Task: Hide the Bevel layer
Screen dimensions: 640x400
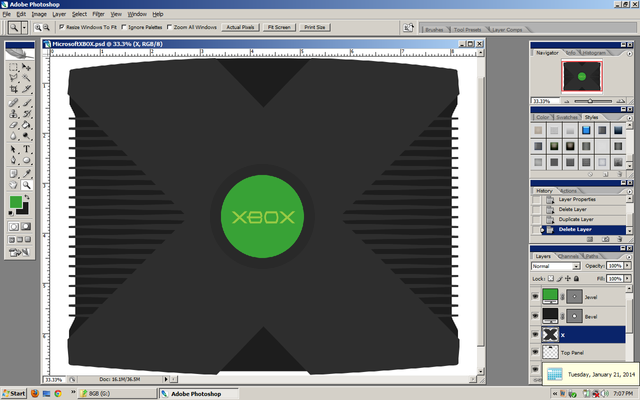Action: coord(535,316)
